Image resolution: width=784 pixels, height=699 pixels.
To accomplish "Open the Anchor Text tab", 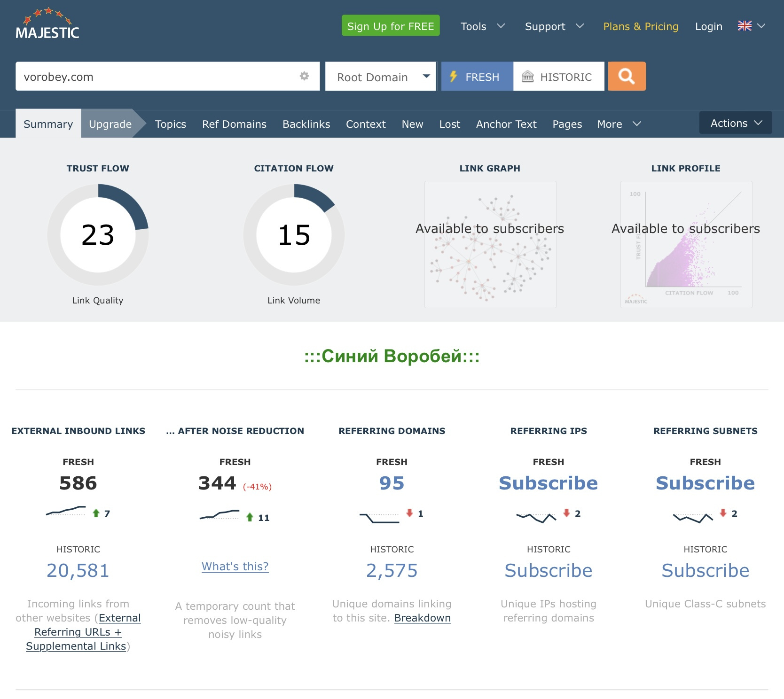I will click(x=506, y=124).
